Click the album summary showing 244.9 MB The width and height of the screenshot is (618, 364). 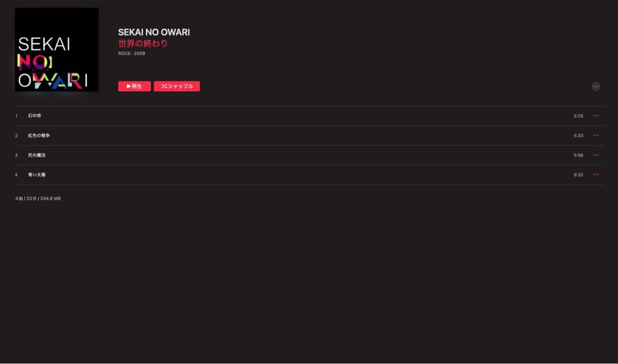coord(38,199)
